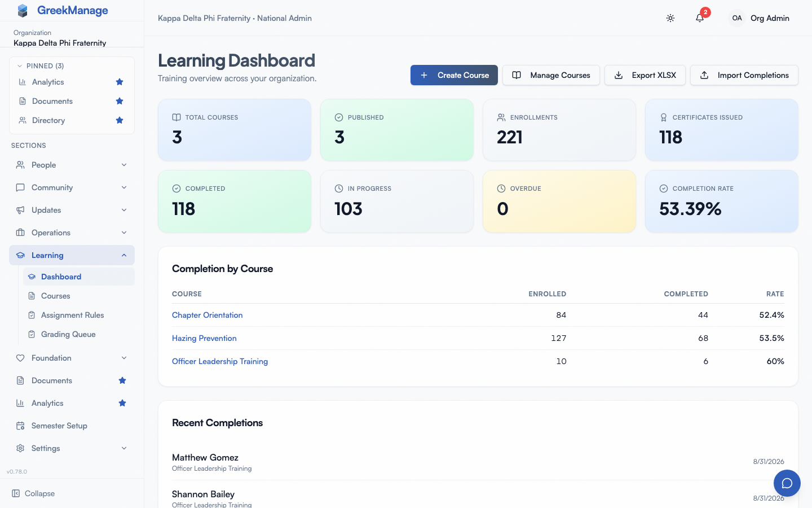Viewport: 812px width, 508px height.
Task: Click the Shannon Bailey recent completion name
Action: pos(203,494)
